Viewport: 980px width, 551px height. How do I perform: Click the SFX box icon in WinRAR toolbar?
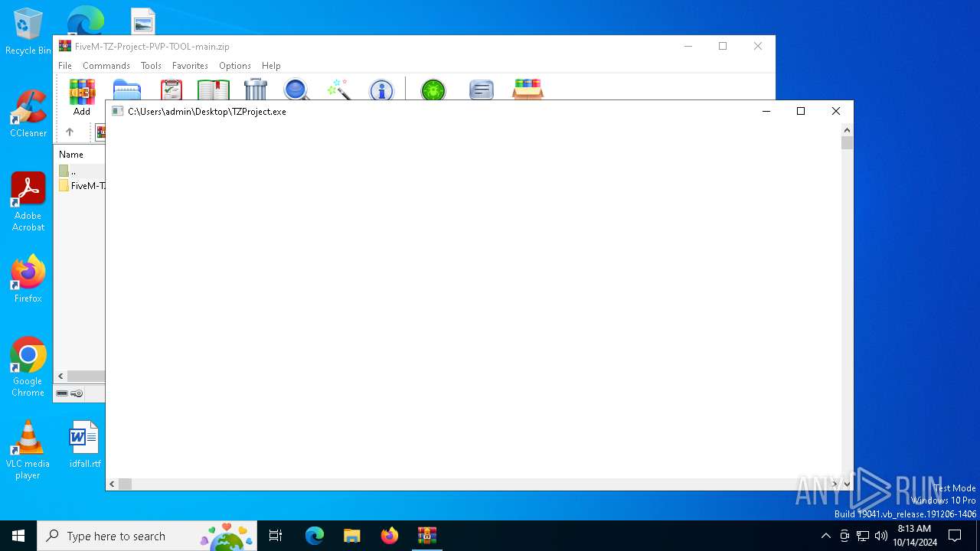528,90
